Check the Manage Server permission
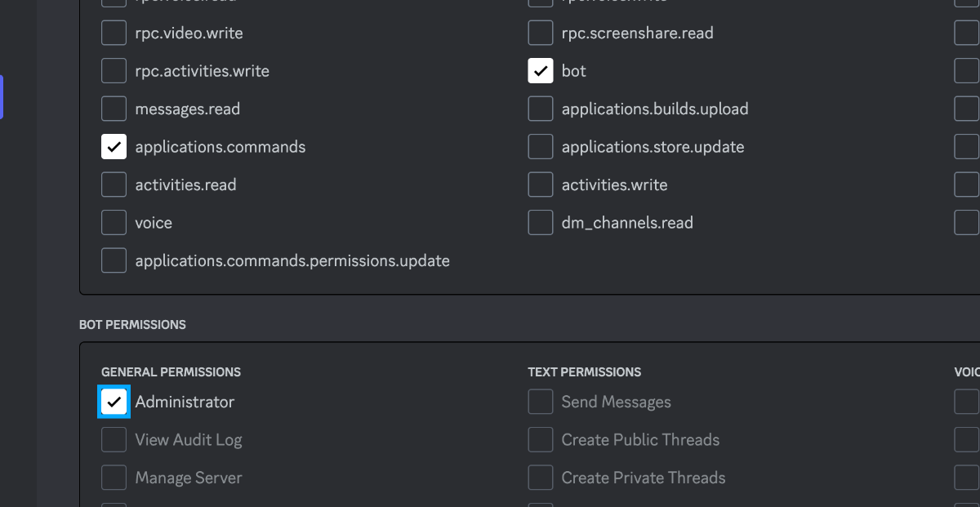The width and height of the screenshot is (980, 507). pos(114,478)
